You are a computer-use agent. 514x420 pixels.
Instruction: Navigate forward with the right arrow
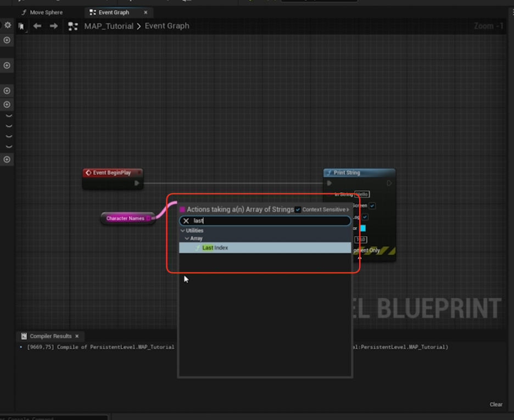coord(54,26)
